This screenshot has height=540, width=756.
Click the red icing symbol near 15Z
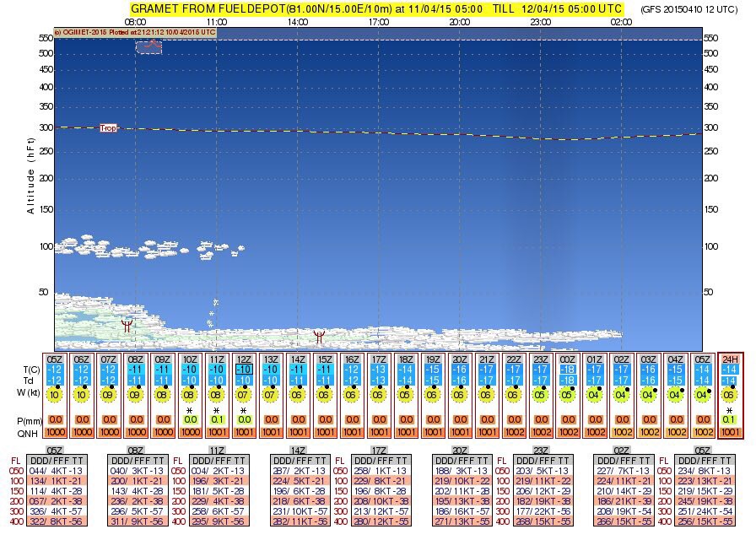(x=320, y=337)
